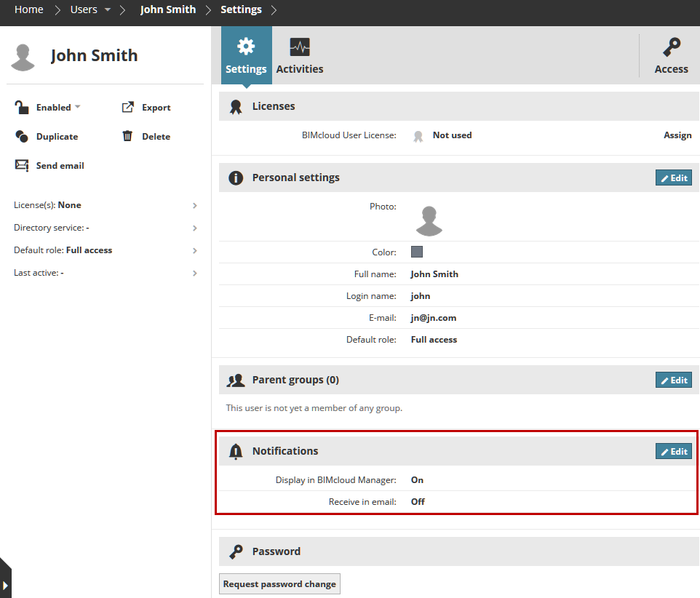Assign a BIMcloud User License

coord(677,135)
